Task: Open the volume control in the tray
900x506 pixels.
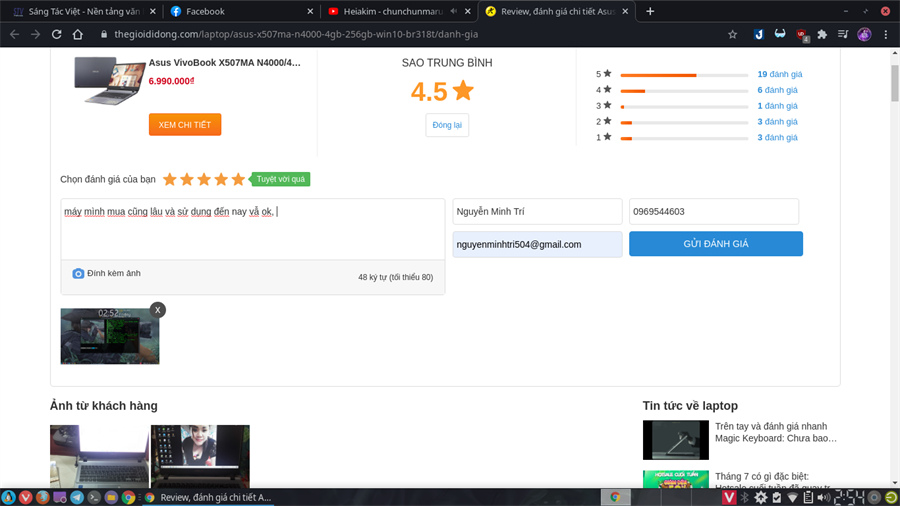Action: pos(824,497)
